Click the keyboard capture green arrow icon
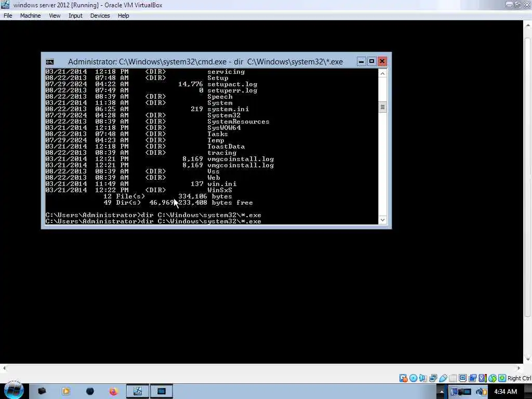The image size is (532, 399). [x=502, y=378]
